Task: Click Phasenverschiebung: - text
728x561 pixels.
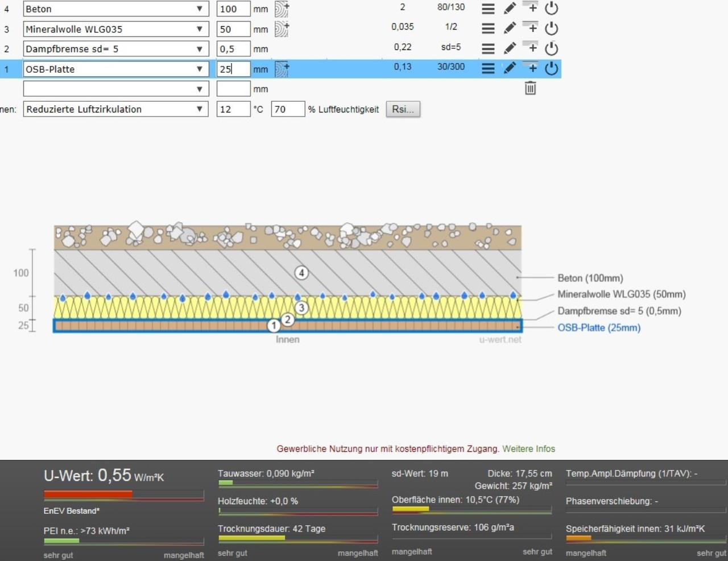Action: (x=612, y=501)
